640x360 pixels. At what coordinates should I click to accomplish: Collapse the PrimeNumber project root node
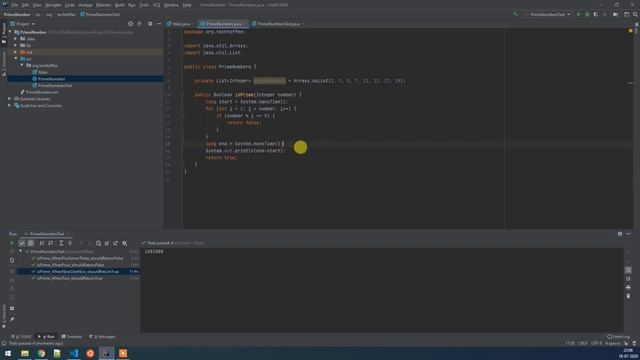coord(10,32)
